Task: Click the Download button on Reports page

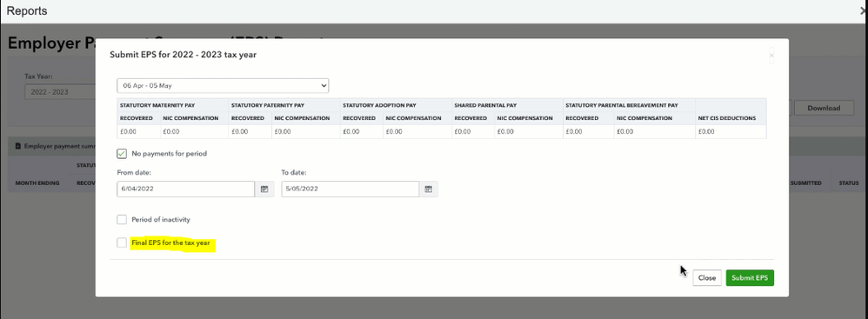Action: [823, 108]
